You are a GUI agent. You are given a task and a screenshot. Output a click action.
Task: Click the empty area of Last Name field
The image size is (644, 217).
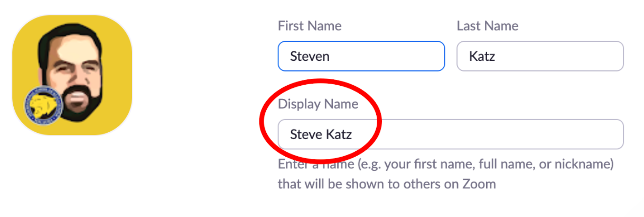[560, 56]
